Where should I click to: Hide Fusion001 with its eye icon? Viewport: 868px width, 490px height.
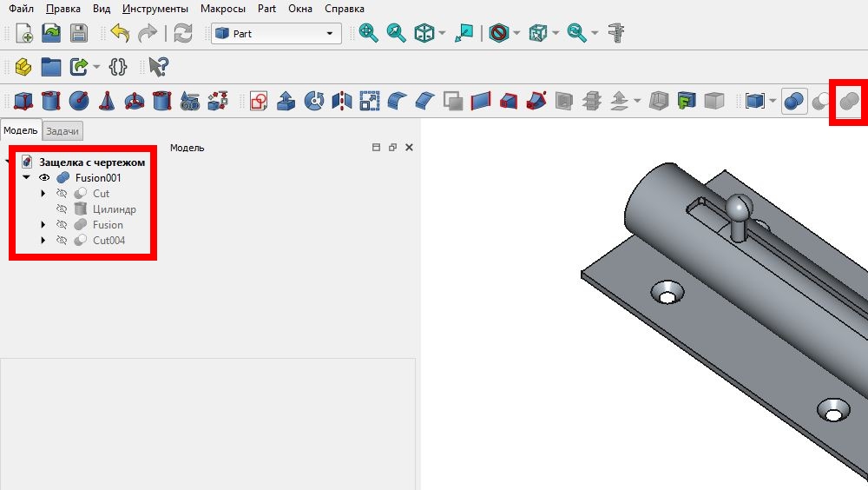[44, 178]
